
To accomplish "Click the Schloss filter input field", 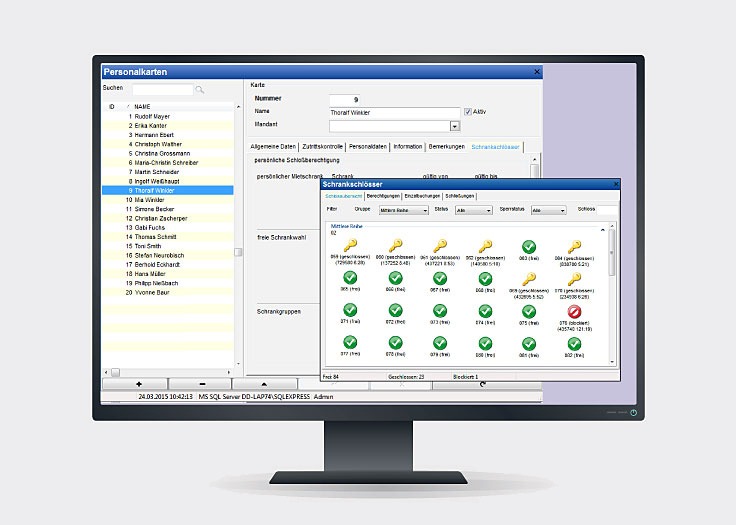I will coord(606,210).
